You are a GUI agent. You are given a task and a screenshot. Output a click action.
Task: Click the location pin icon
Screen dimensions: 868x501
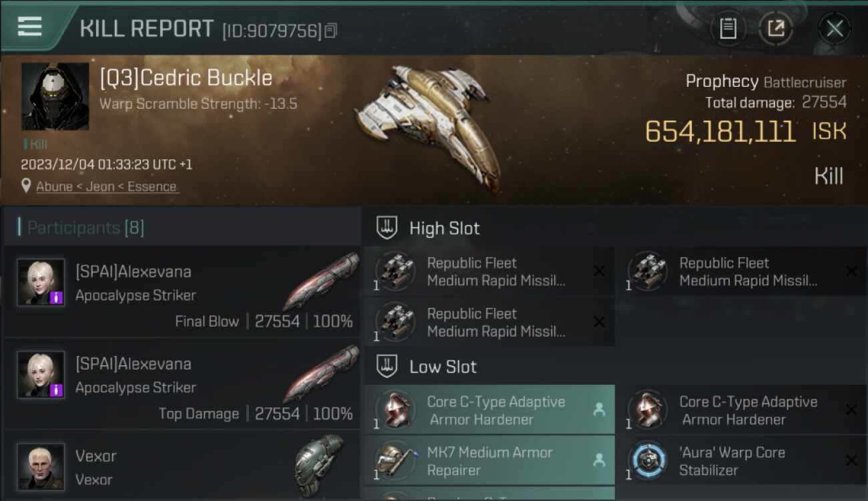(x=26, y=186)
